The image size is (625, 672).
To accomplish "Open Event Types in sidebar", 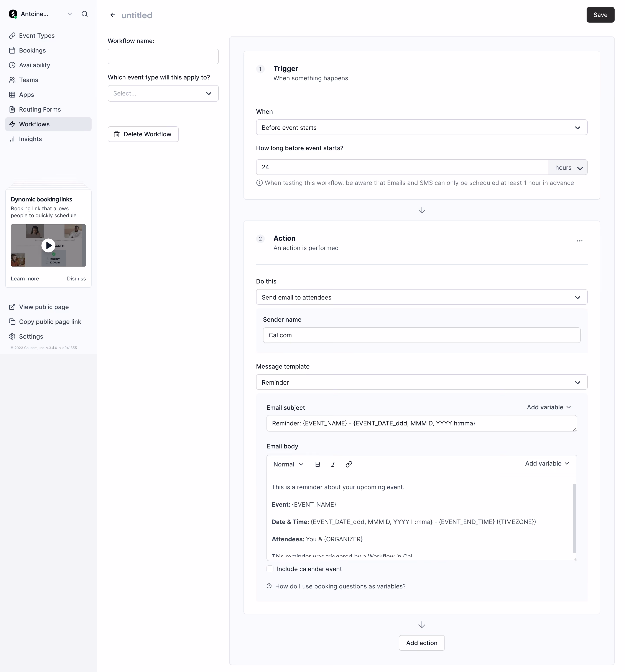I will [48, 36].
